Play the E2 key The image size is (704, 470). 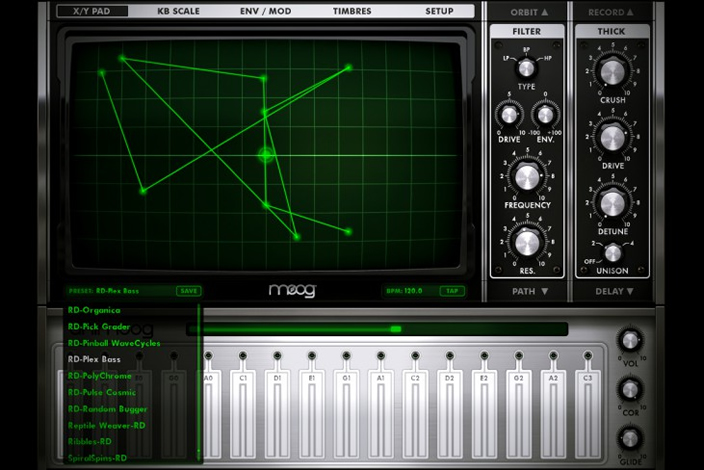tap(484, 413)
